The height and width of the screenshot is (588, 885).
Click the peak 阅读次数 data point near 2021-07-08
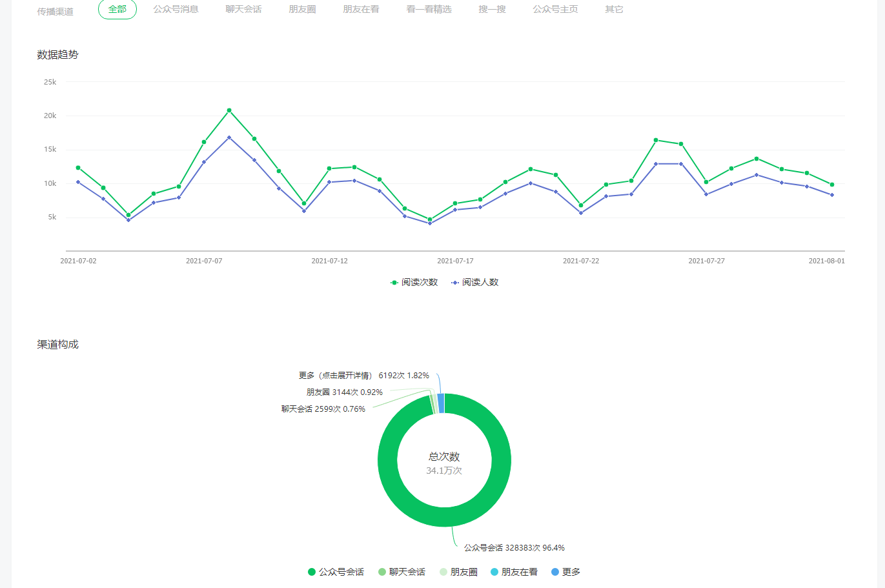point(229,110)
